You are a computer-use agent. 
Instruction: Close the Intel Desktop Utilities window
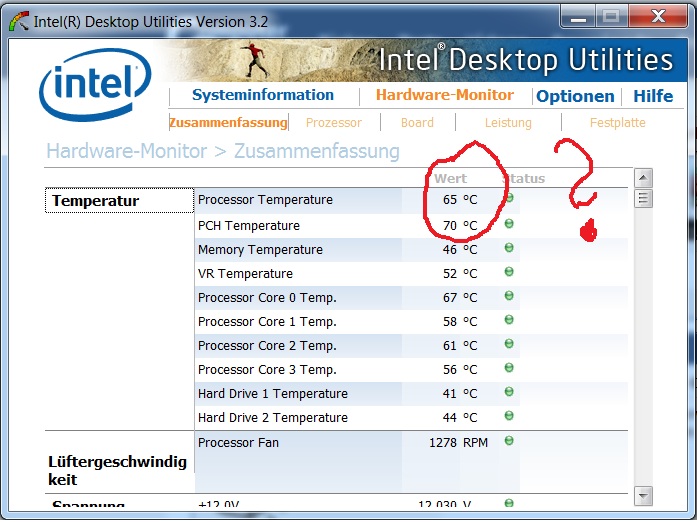[x=658, y=17]
